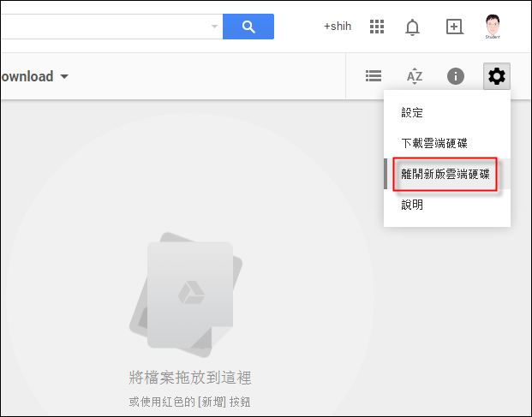Click the settings gear button
The image size is (532, 417).
pyautogui.click(x=497, y=76)
